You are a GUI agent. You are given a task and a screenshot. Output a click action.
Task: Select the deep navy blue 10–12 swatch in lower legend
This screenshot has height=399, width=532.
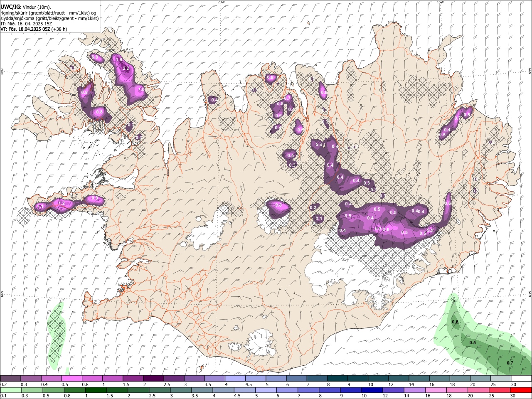coord(372,390)
